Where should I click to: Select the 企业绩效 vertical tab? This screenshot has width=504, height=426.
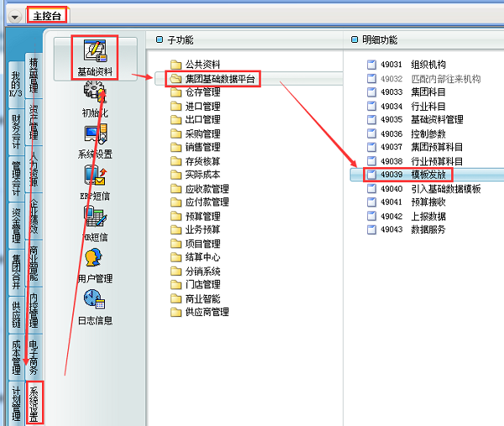coord(34,217)
